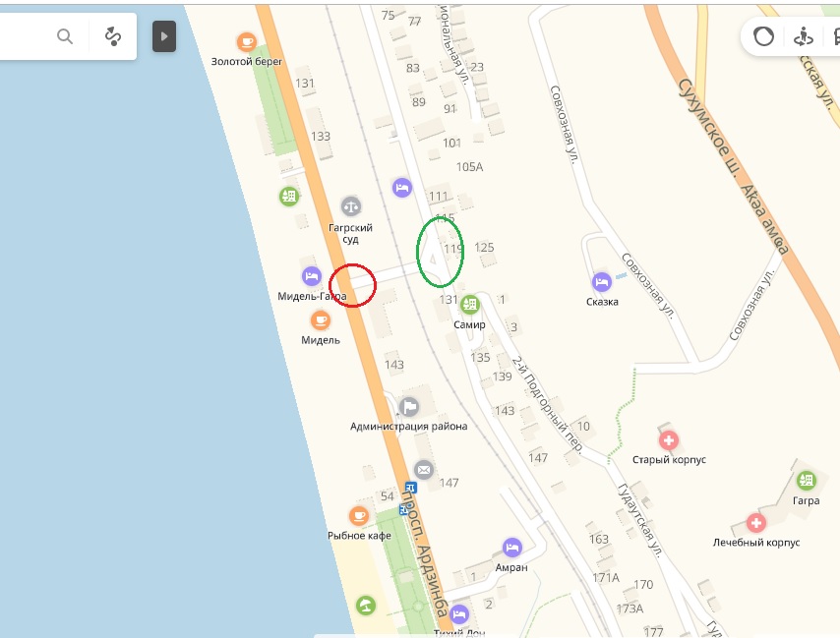Click the search magnifier icon
The width and height of the screenshot is (840, 638).
65,36
